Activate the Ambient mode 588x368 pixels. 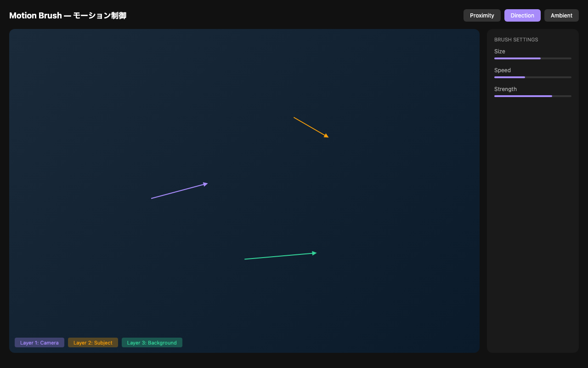pos(561,16)
